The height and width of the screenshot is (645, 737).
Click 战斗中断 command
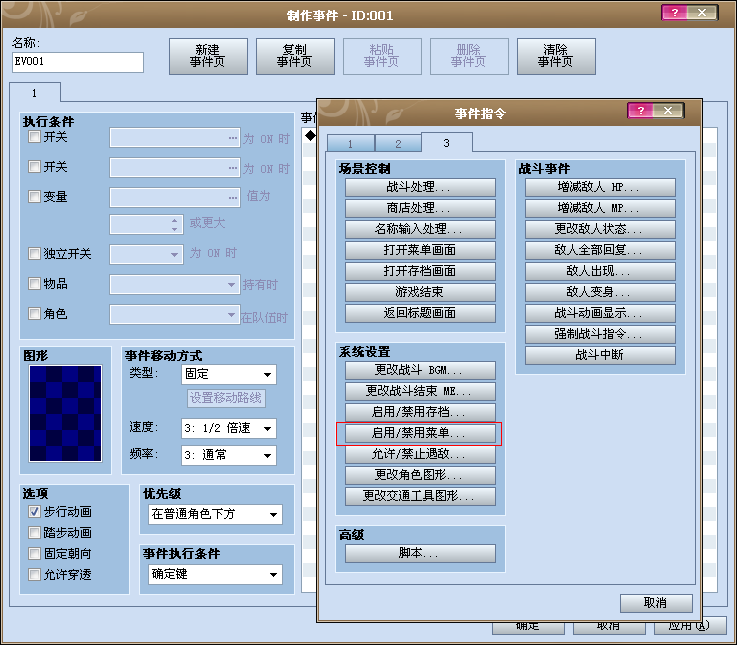[x=600, y=355]
